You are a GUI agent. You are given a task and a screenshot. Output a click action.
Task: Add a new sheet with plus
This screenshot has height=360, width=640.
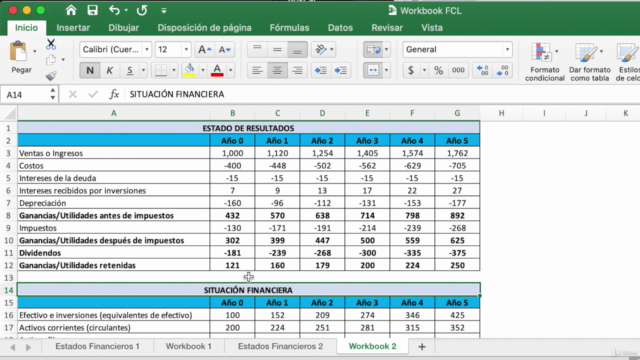tap(422, 347)
